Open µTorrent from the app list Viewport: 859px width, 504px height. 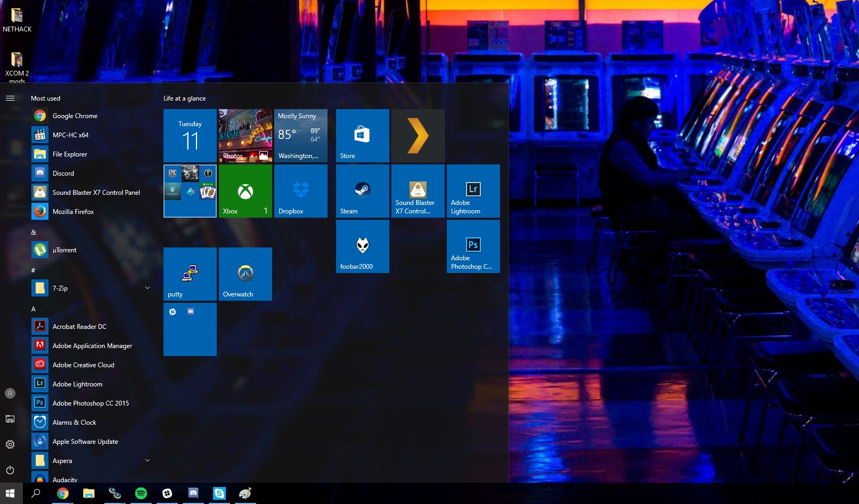pos(91,250)
